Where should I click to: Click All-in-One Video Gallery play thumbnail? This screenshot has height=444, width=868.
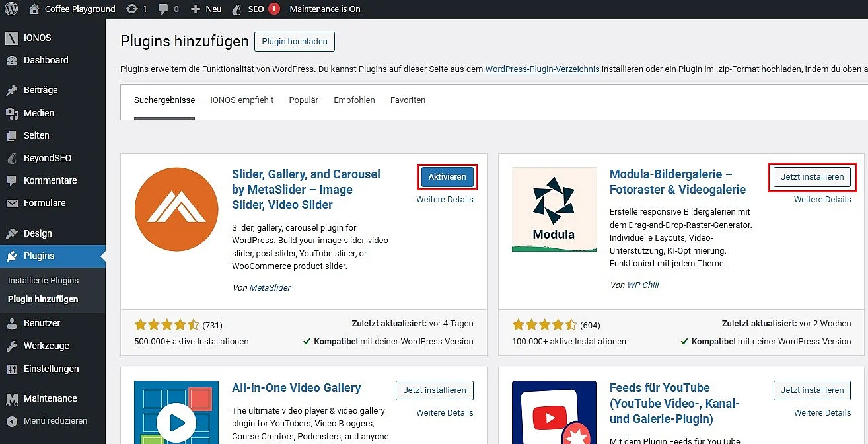click(176, 412)
